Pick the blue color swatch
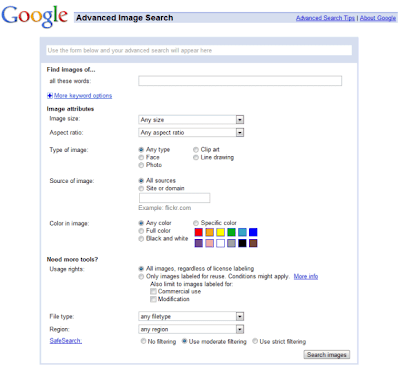This screenshot has height=366, width=400. coord(253,232)
